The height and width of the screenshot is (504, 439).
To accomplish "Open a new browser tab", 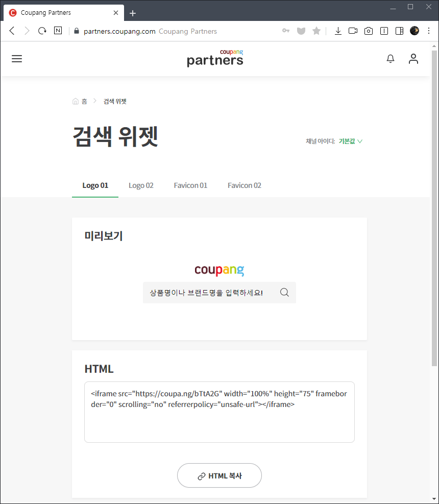I will [132, 13].
